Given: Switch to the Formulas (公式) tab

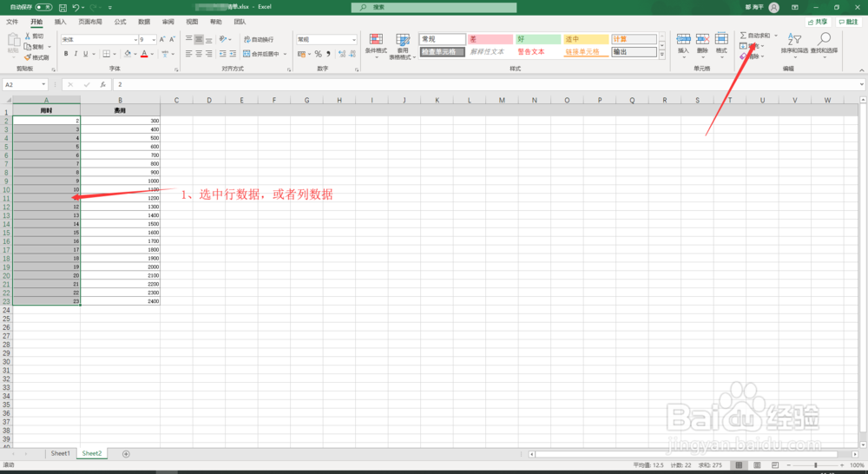Looking at the screenshot, I should click(x=120, y=22).
